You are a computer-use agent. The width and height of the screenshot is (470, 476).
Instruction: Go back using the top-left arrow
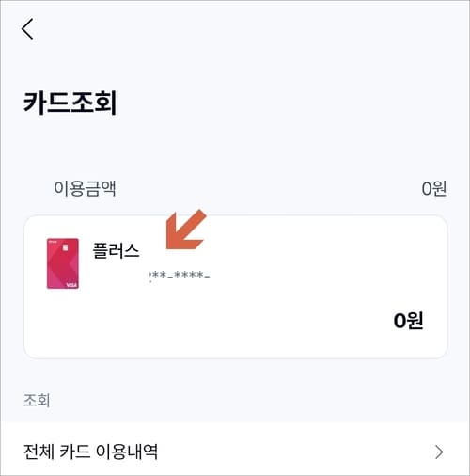(27, 28)
